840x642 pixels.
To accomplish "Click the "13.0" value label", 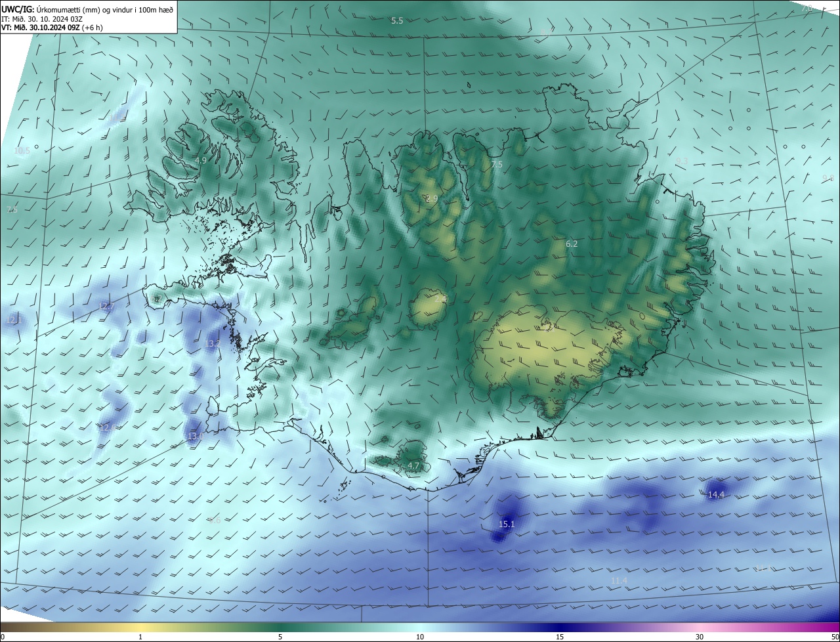I will click(196, 436).
